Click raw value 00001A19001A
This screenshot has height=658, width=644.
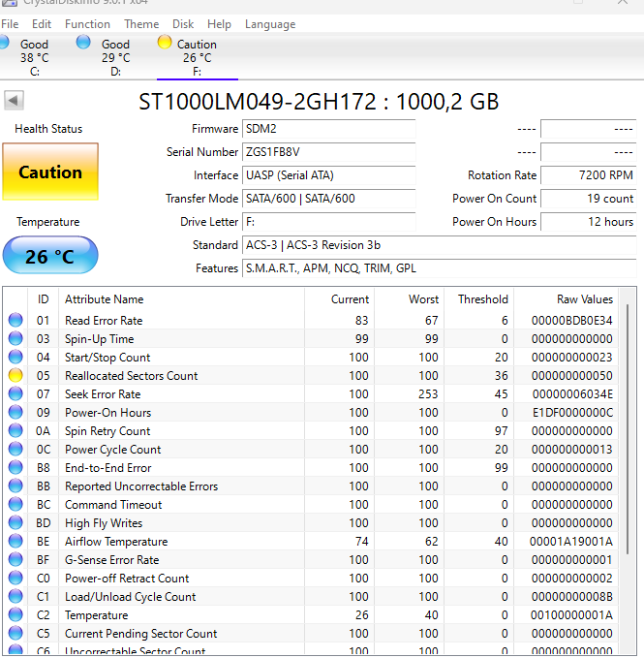coord(571,542)
